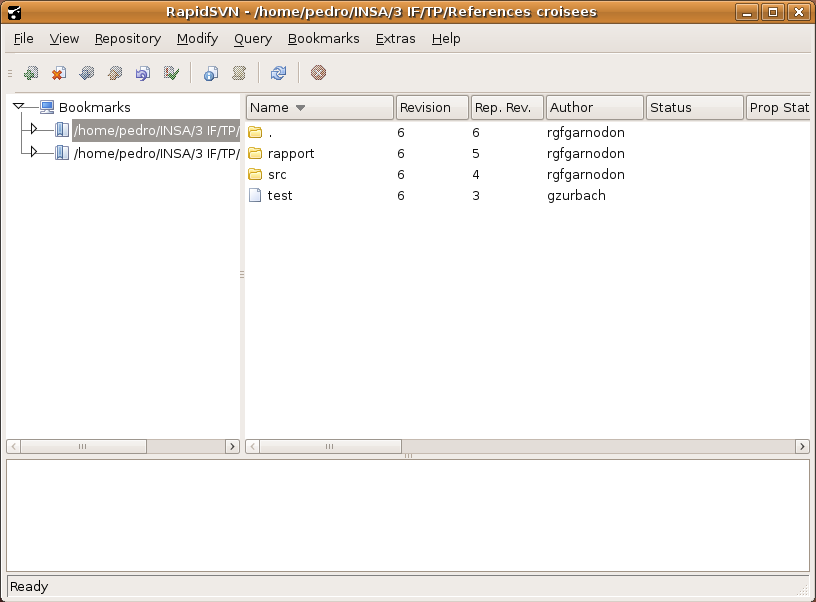Select the rapport folder in file list
The height and width of the screenshot is (602, 816).
[290, 154]
